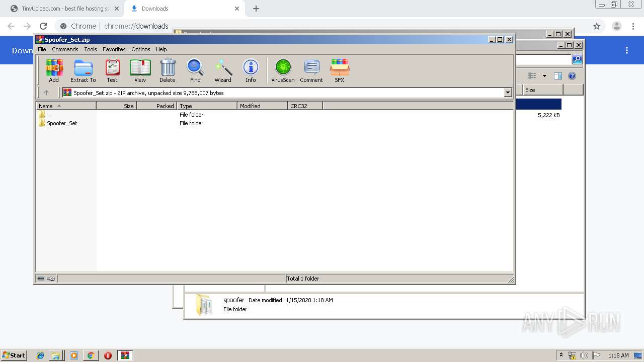The image size is (644, 362).
Task: Create SFX self-extracting archive
Action: point(340,70)
